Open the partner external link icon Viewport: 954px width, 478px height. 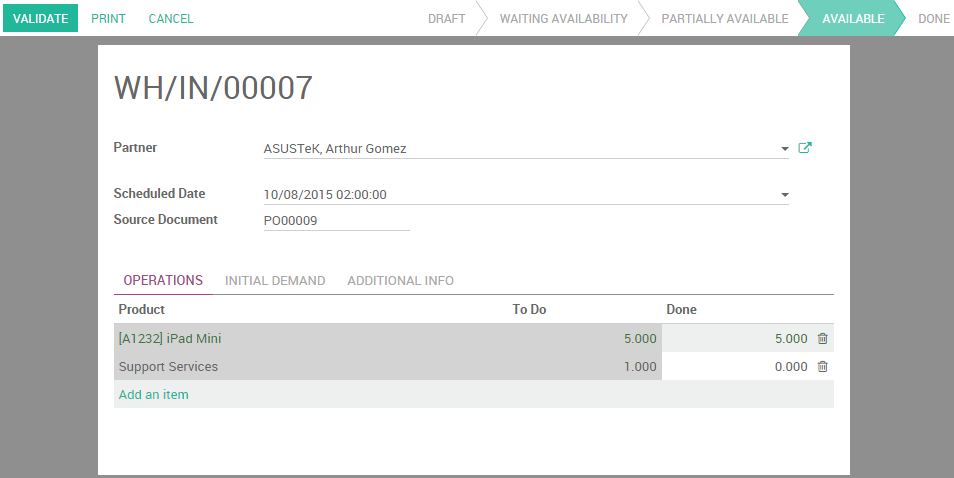tap(805, 149)
